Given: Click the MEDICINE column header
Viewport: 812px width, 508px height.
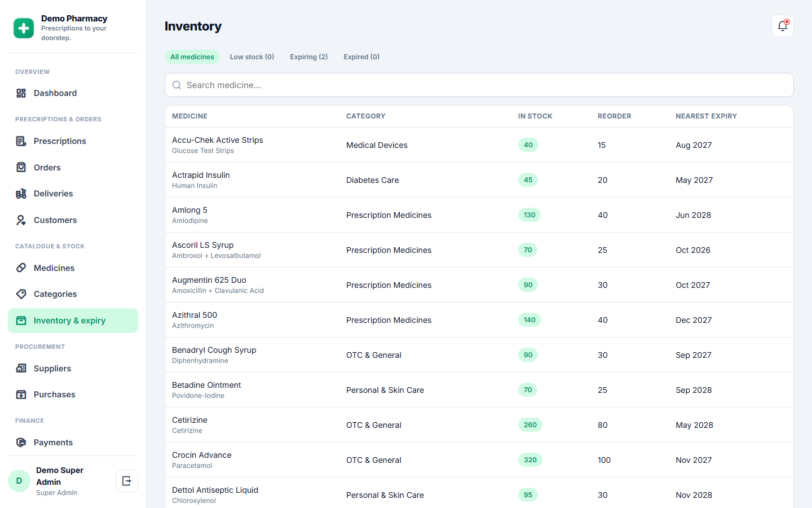Looking at the screenshot, I should [x=189, y=116].
